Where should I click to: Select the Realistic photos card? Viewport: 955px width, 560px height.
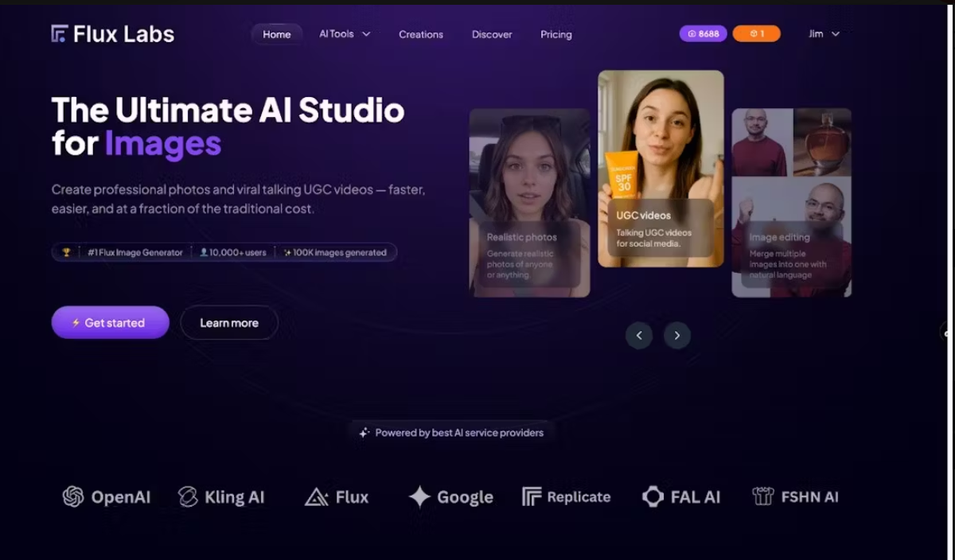pos(530,203)
